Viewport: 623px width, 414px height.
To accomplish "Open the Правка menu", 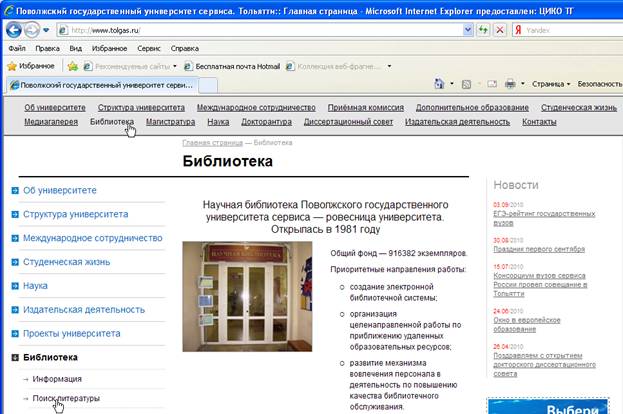I will coord(47,48).
